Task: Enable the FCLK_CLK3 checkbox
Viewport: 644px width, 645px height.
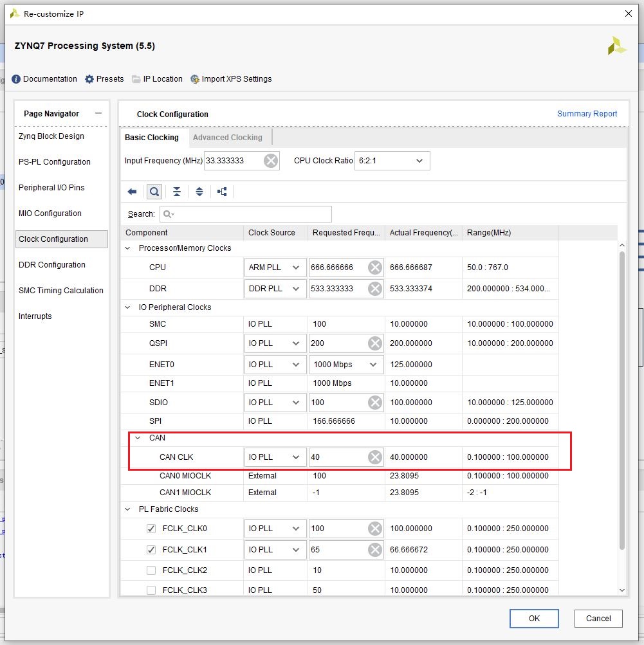Action: [151, 590]
